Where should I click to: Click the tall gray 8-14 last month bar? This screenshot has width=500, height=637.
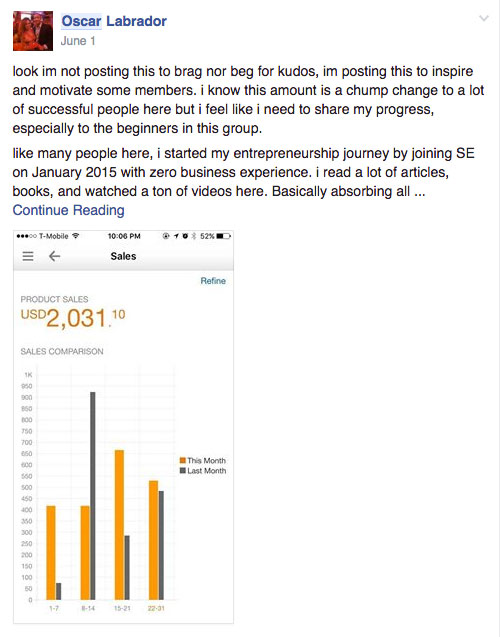coord(93,496)
